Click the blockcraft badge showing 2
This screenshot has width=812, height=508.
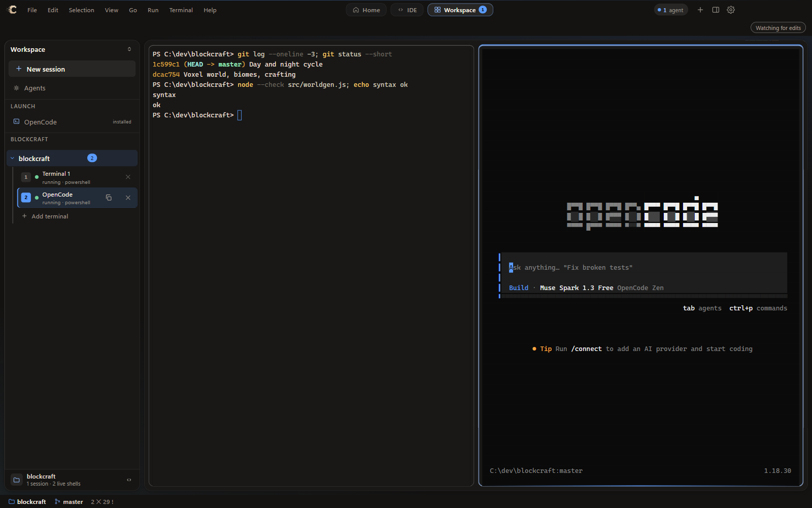(x=92, y=158)
